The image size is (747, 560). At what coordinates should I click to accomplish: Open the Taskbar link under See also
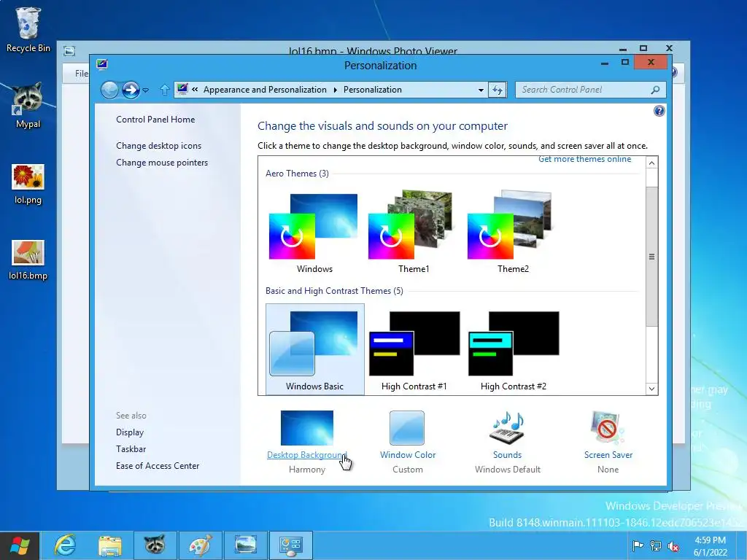coord(131,449)
